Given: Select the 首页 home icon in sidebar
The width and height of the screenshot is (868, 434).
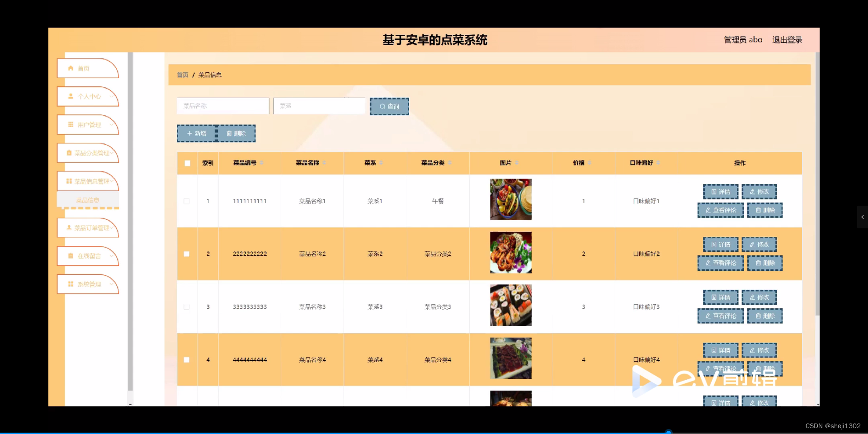Looking at the screenshot, I should (70, 68).
